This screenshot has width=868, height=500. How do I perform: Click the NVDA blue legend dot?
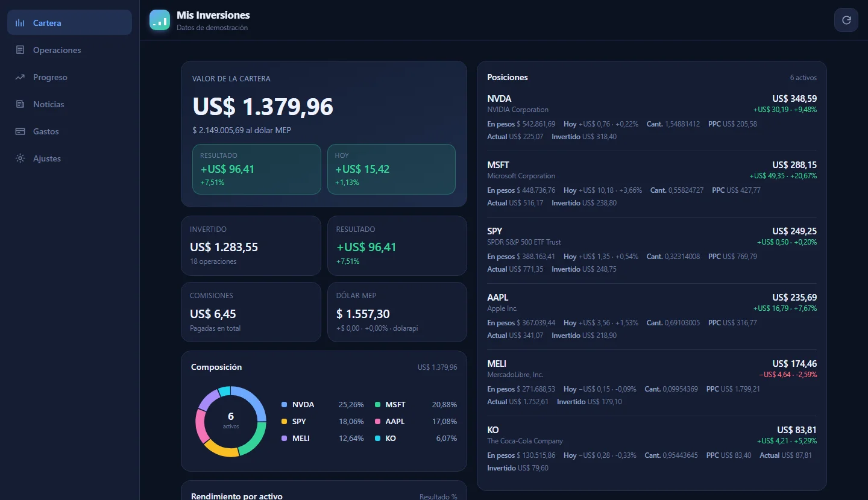click(285, 405)
